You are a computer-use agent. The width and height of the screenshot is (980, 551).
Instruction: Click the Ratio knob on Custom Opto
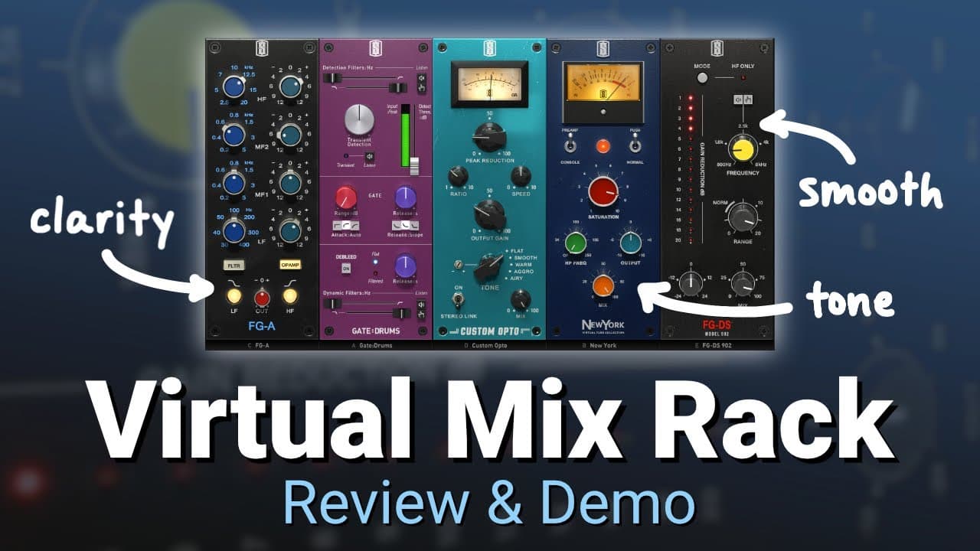click(x=459, y=176)
